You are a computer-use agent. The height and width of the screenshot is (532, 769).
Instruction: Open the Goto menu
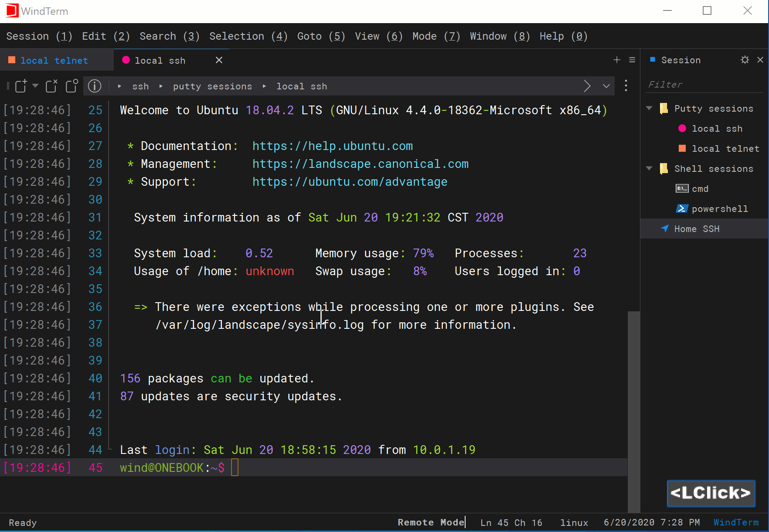[x=321, y=36]
